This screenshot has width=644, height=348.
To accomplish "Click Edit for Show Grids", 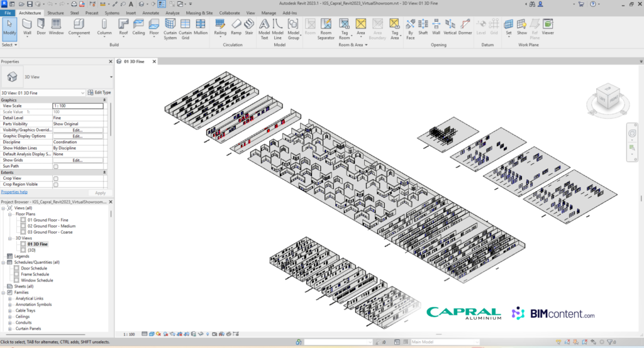I will pyautogui.click(x=77, y=160).
